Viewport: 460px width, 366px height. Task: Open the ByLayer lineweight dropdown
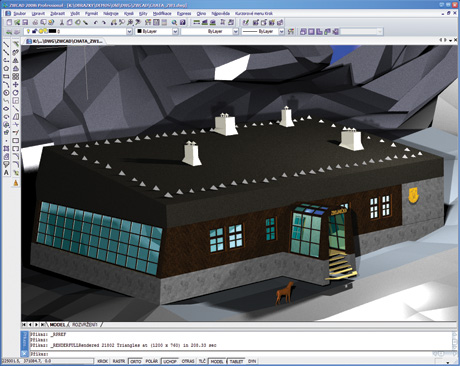pyautogui.click(x=281, y=31)
